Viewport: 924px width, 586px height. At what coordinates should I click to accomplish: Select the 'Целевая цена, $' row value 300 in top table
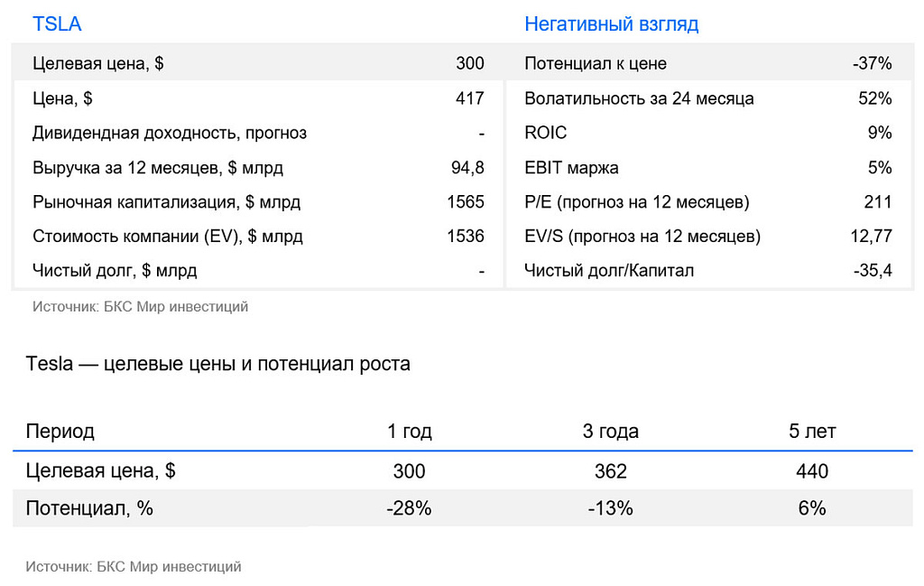pyautogui.click(x=469, y=64)
